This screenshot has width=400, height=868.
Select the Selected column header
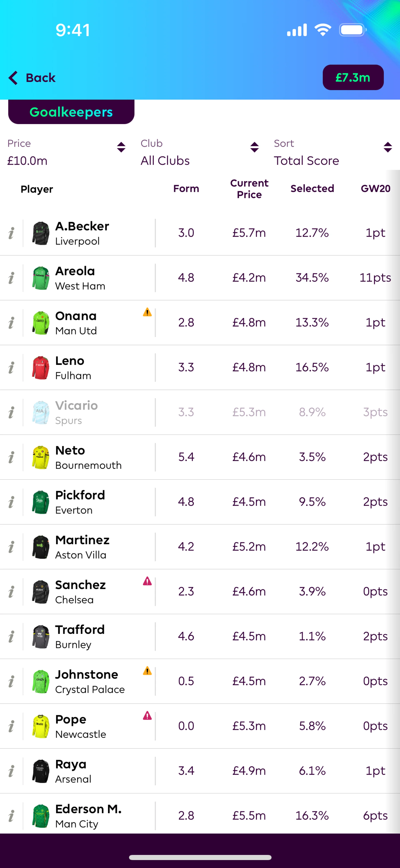pos(312,189)
